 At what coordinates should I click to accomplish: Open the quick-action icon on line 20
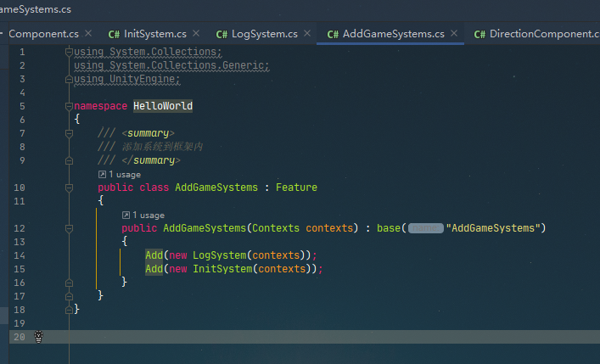[x=39, y=337]
